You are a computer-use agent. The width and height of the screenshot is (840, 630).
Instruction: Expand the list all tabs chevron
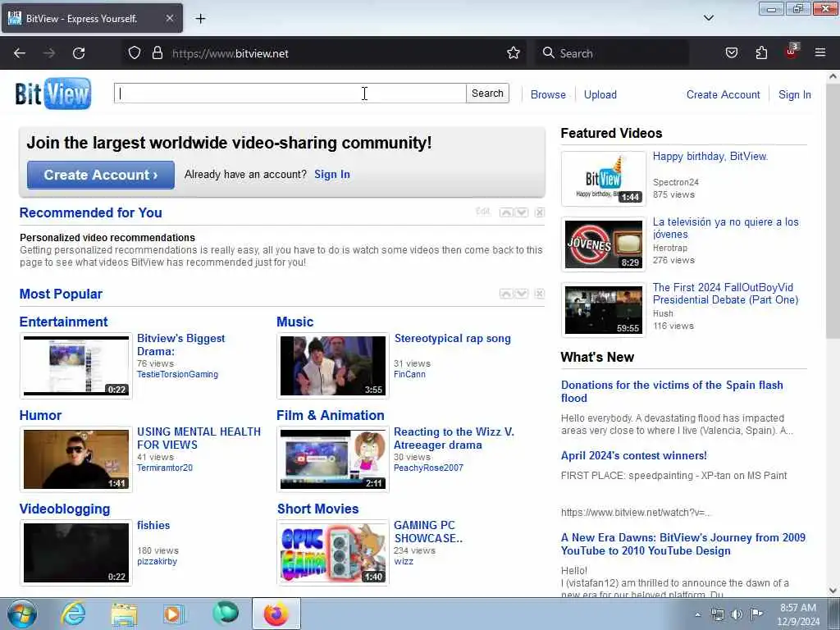pyautogui.click(x=708, y=18)
